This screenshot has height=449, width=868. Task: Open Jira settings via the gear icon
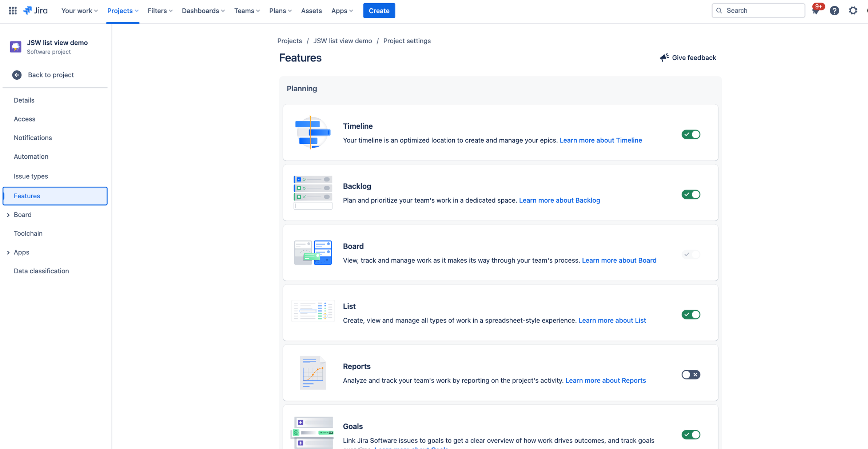[x=853, y=11]
